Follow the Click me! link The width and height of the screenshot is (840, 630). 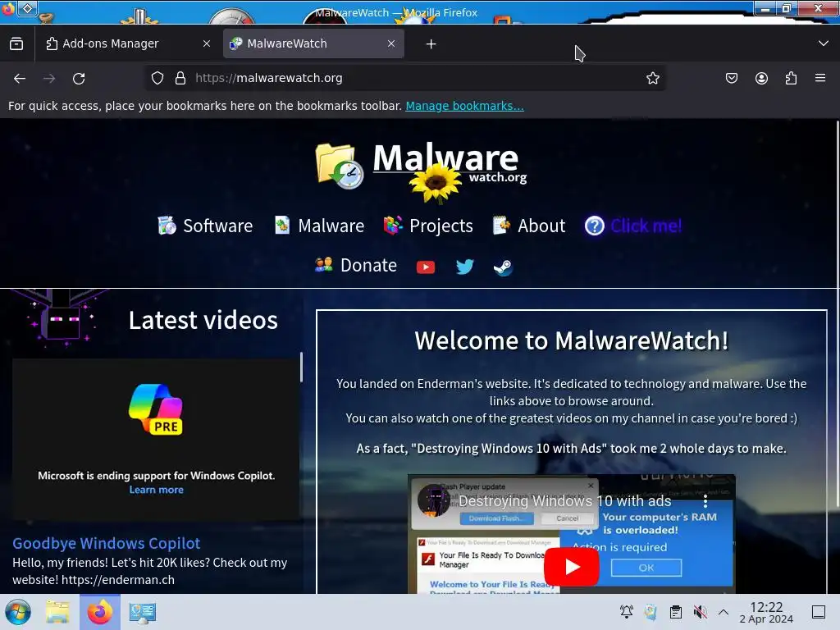pos(633,226)
